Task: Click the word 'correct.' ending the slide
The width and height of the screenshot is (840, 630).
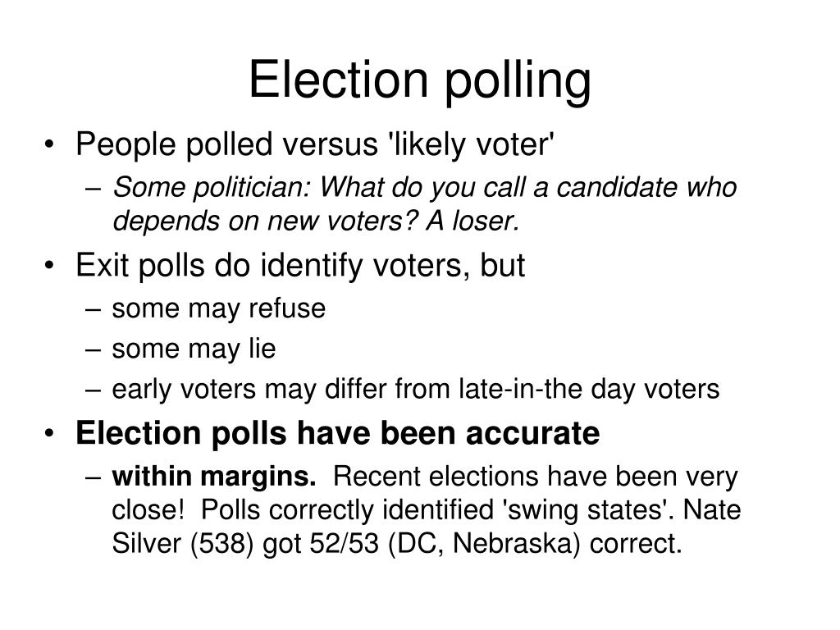Action: pos(636,545)
